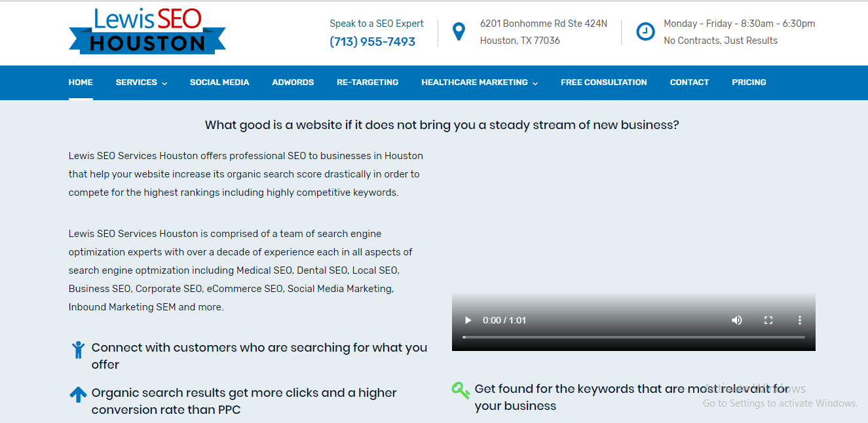Open the video more options menu
The width and height of the screenshot is (868, 423).
tap(800, 320)
